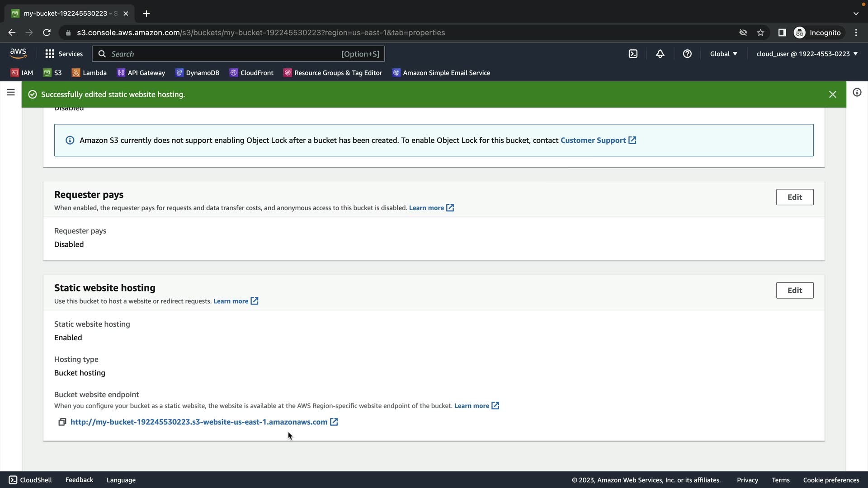Bookmark this page with the star icon

tap(760, 33)
